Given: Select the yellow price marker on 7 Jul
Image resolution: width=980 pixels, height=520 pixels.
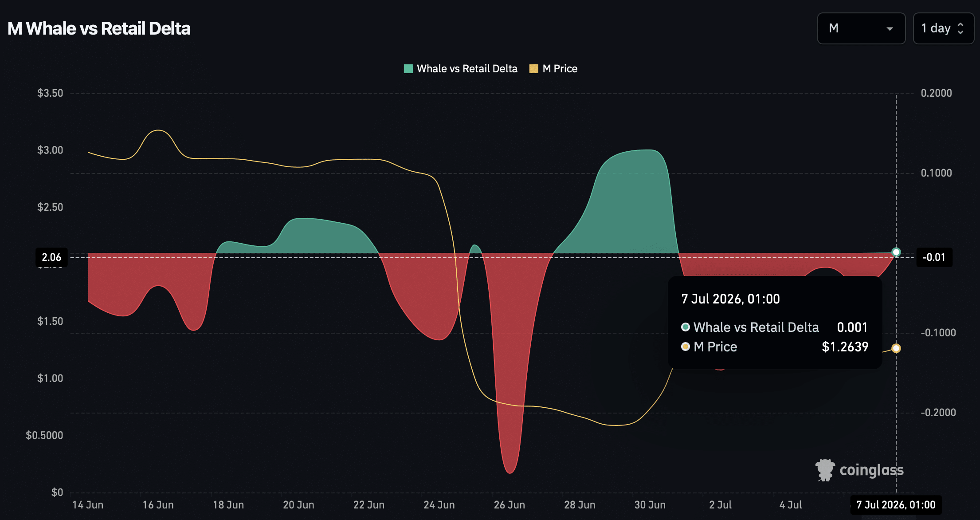Looking at the screenshot, I should tap(896, 348).
